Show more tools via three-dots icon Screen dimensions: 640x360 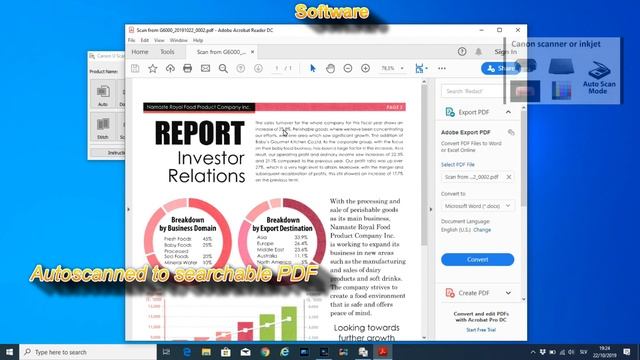point(442,69)
